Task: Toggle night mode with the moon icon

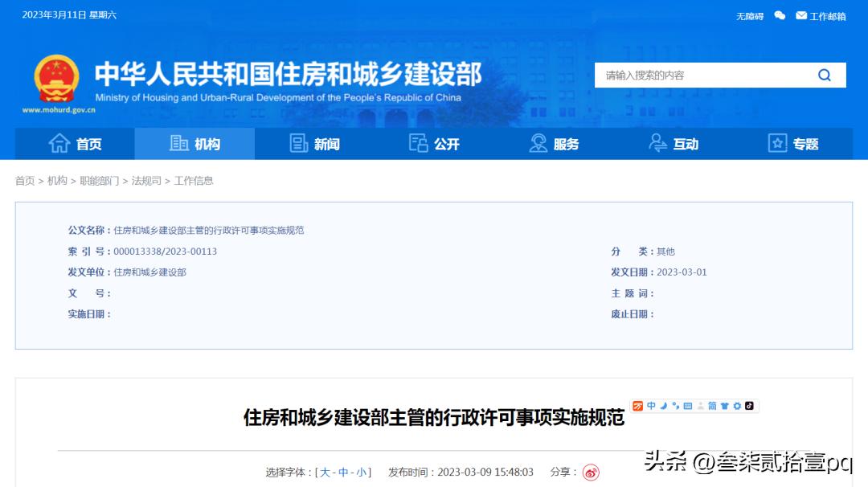Action: click(x=664, y=406)
